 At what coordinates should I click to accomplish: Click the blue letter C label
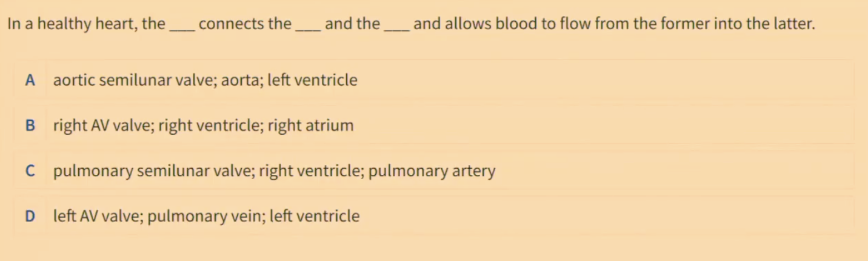(30, 171)
